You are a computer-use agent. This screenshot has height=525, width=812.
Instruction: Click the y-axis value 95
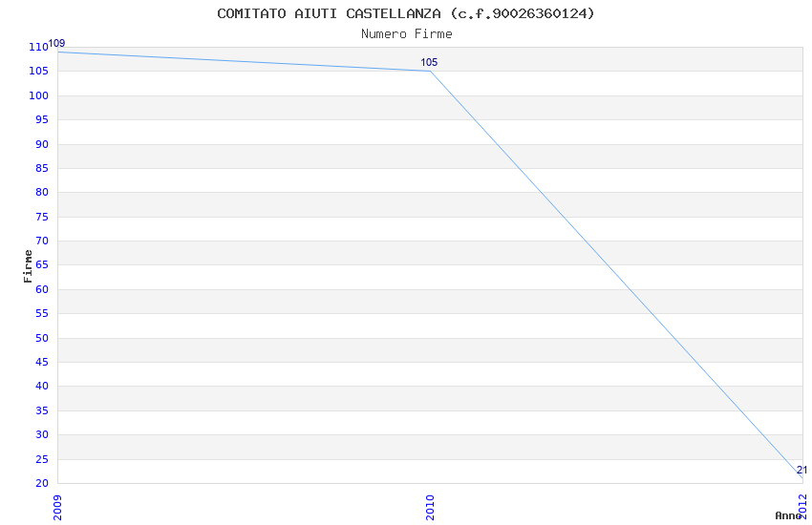click(x=41, y=119)
